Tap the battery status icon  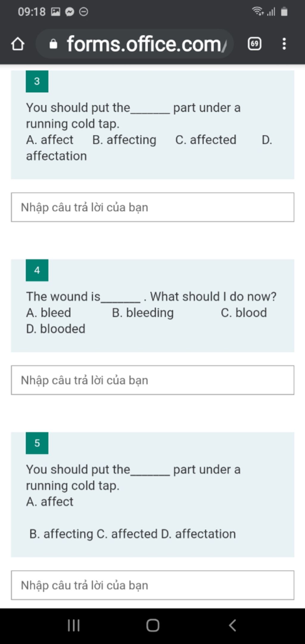[284, 11]
